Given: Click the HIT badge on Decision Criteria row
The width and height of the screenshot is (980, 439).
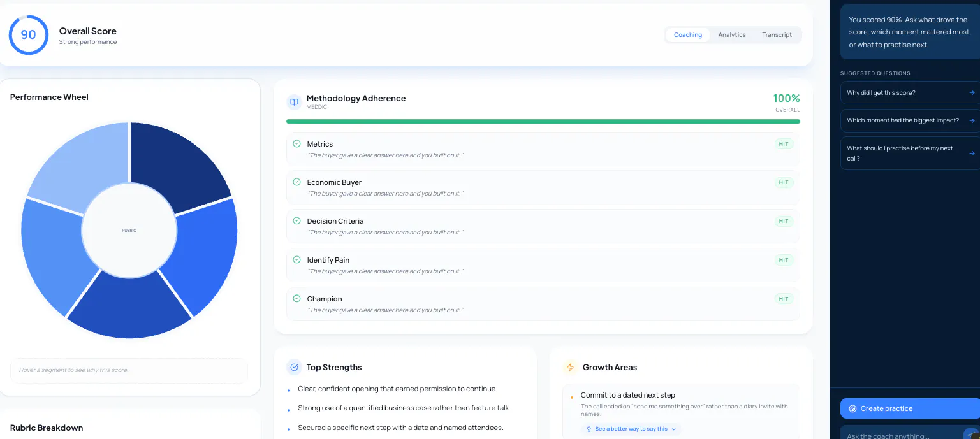Looking at the screenshot, I should (x=784, y=221).
